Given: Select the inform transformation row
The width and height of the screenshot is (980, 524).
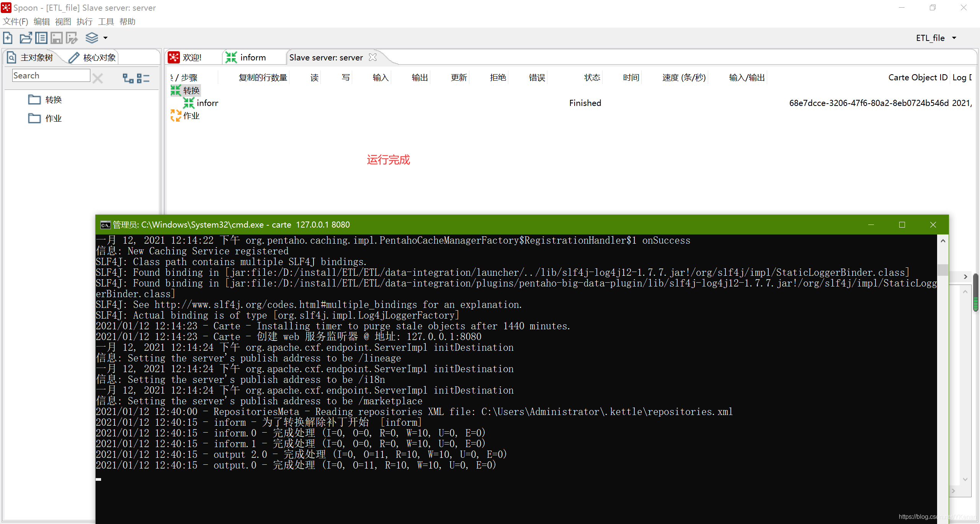Looking at the screenshot, I should (x=201, y=103).
